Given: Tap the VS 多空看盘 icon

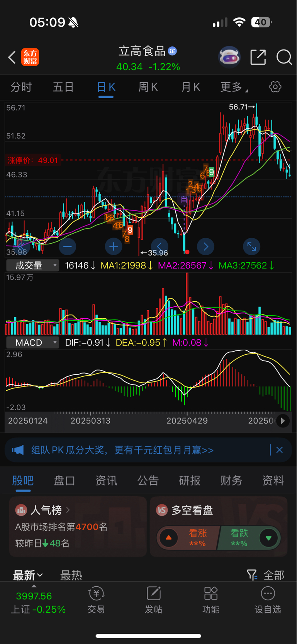Looking at the screenshot, I should pos(162,510).
